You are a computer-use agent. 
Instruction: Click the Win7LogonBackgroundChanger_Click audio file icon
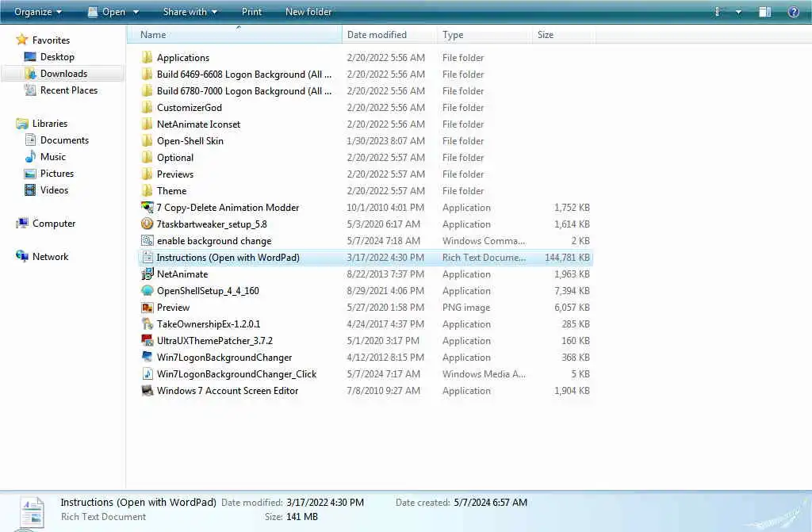click(147, 373)
